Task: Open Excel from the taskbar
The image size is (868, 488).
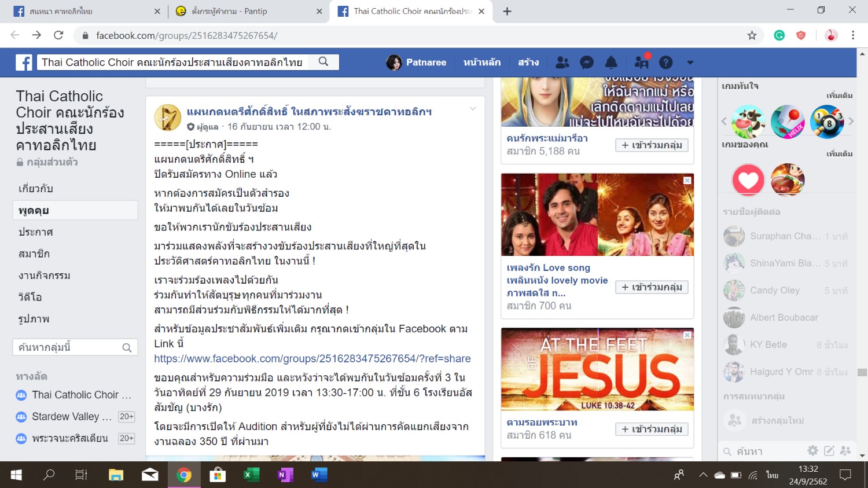Action: point(251,475)
